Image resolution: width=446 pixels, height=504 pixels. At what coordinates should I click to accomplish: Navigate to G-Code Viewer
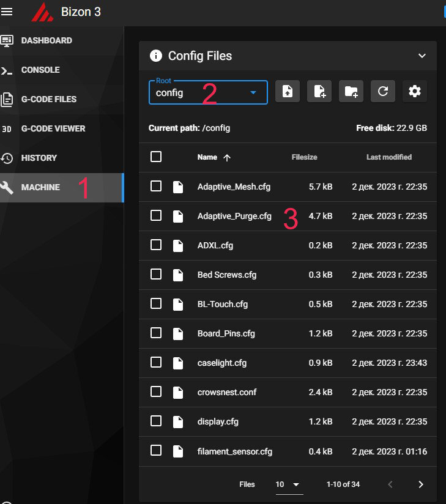[53, 128]
